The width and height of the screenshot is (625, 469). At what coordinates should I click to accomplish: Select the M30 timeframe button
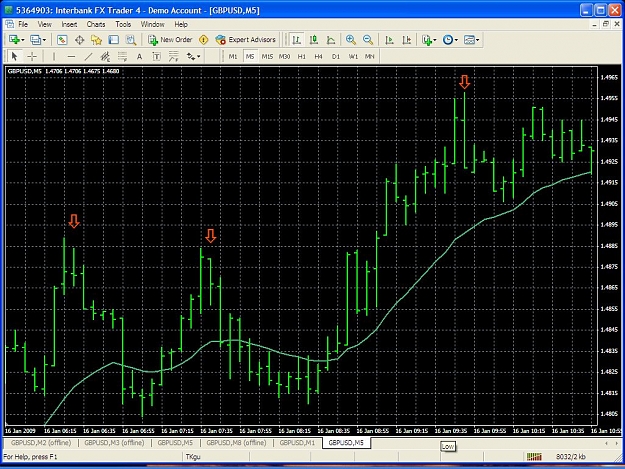coord(284,57)
